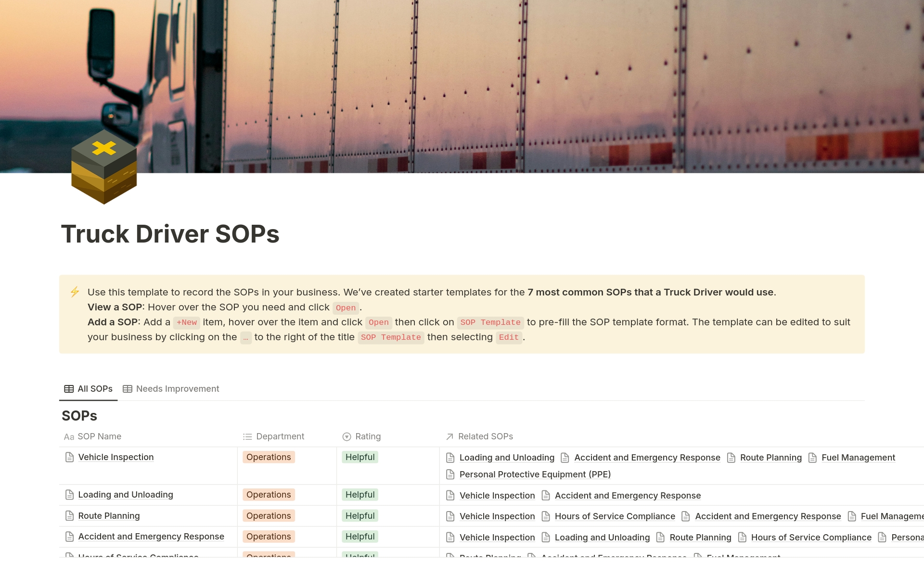Click the Fuel Management related SOP link
The height and width of the screenshot is (577, 924).
[858, 457]
